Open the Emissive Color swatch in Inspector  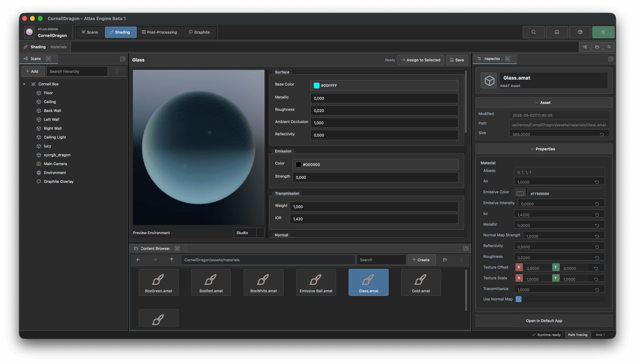pyautogui.click(x=520, y=193)
